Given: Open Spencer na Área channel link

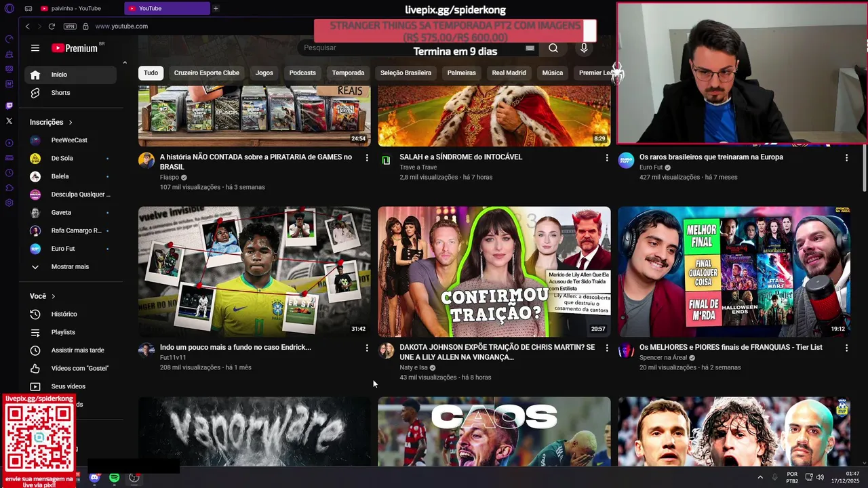Looking at the screenshot, I should pyautogui.click(x=663, y=357).
